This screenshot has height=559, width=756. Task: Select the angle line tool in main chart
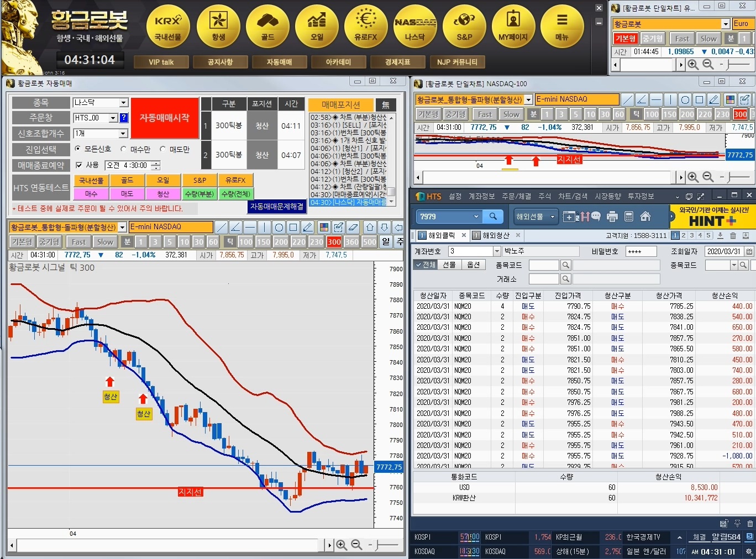(x=235, y=227)
